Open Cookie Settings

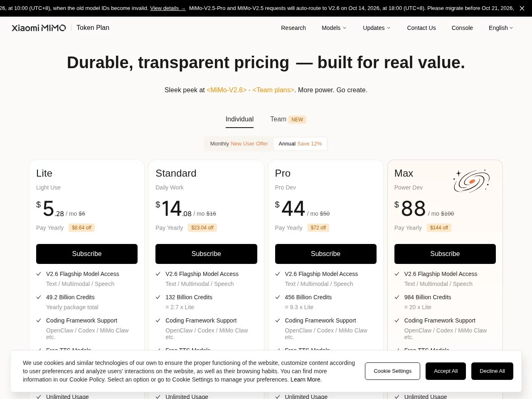pos(392,371)
